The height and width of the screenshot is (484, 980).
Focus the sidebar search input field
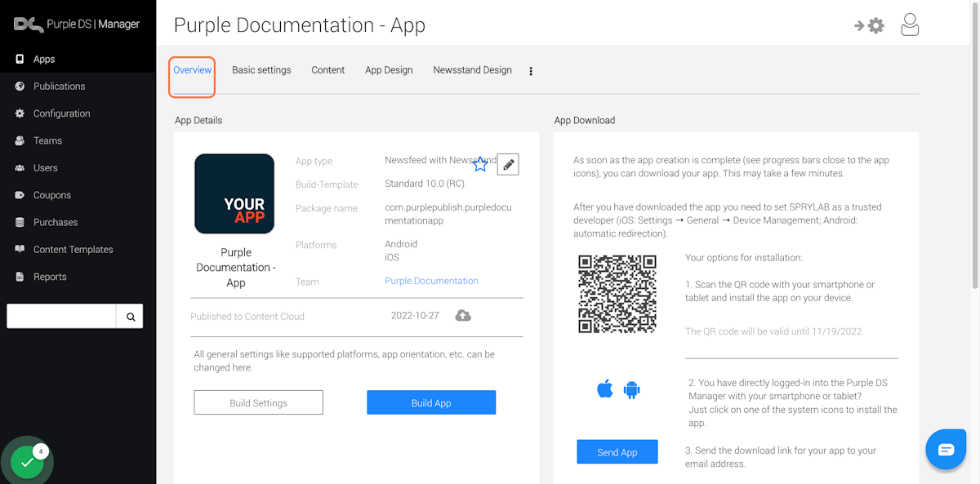62,317
